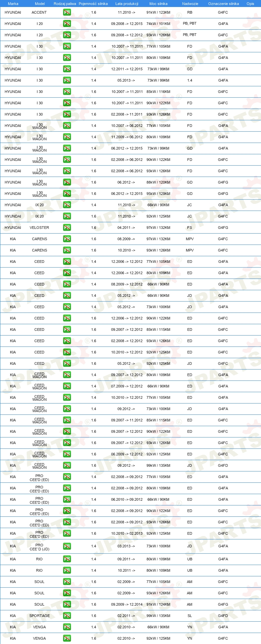Click the Lata produkcji column header
Viewport: 261px width, 644px height.
[x=127, y=4]
